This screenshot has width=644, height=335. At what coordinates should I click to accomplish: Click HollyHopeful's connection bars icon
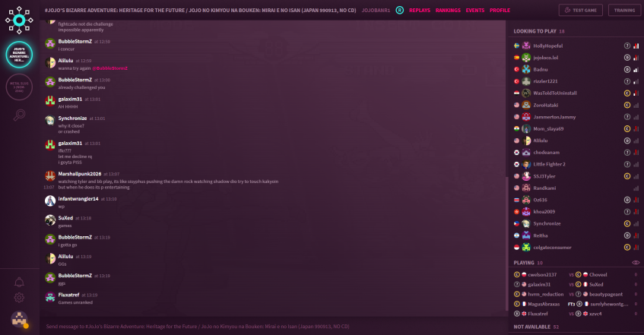pyautogui.click(x=636, y=46)
